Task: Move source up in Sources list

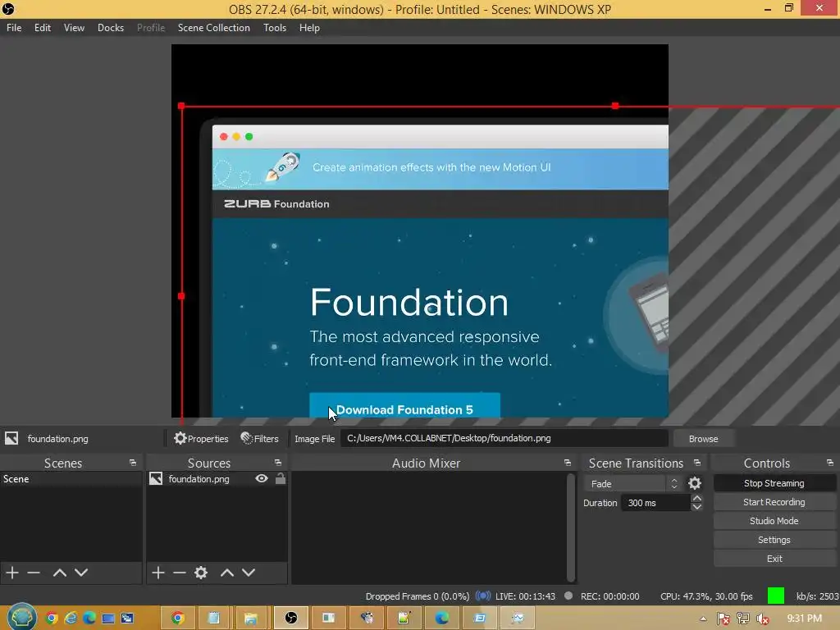Action: (227, 572)
